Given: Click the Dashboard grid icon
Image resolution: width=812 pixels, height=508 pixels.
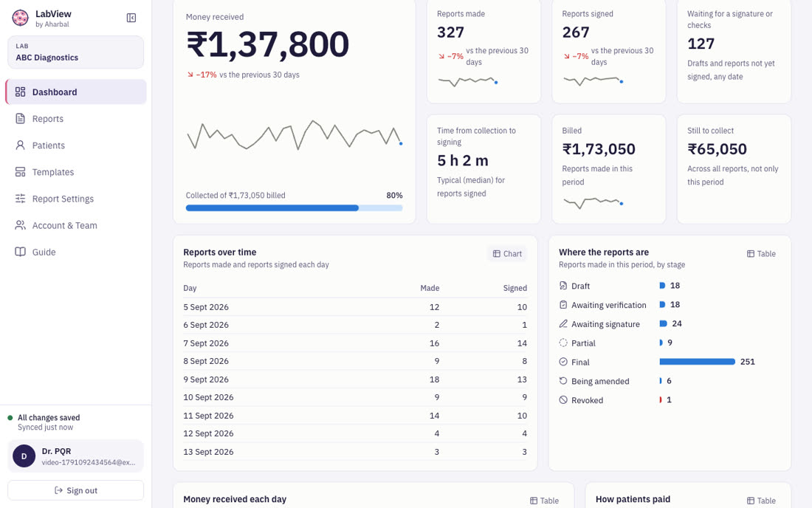Looking at the screenshot, I should pos(20,92).
